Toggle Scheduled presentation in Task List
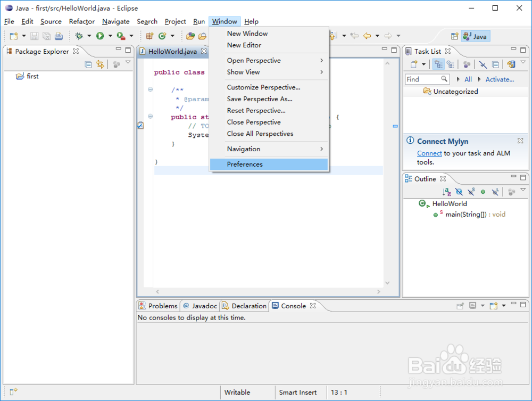Screen dimensions: 532x401 [x=451, y=64]
